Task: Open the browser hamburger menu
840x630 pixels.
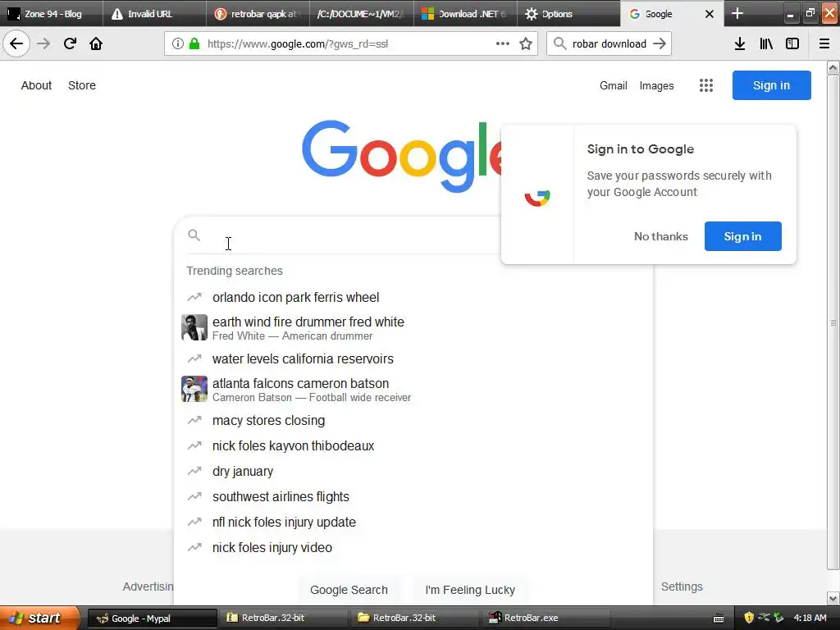Action: [824, 43]
